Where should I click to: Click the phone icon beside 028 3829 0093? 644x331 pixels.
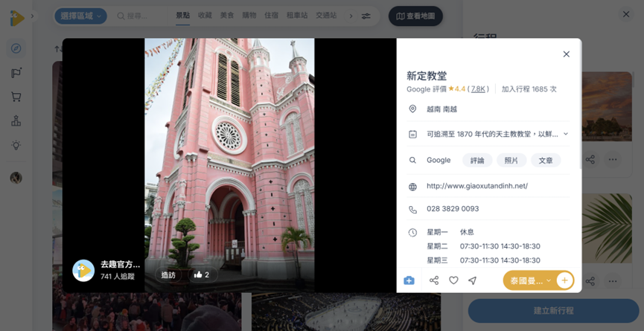pos(412,210)
